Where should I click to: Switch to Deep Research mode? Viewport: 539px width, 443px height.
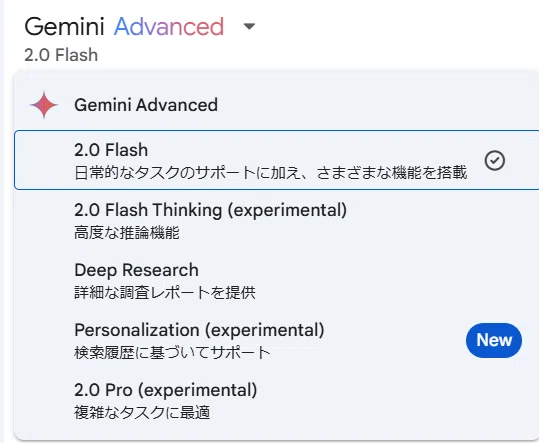coord(276,280)
